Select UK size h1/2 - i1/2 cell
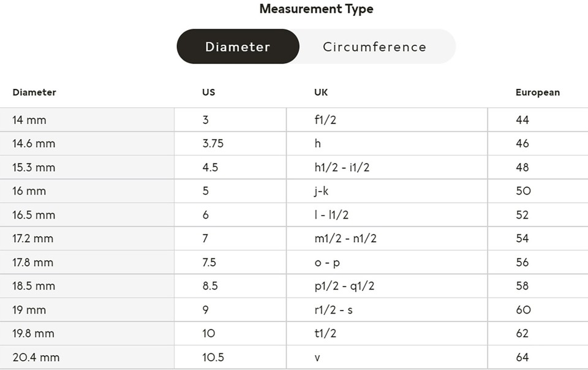588x370 pixels. [342, 167]
